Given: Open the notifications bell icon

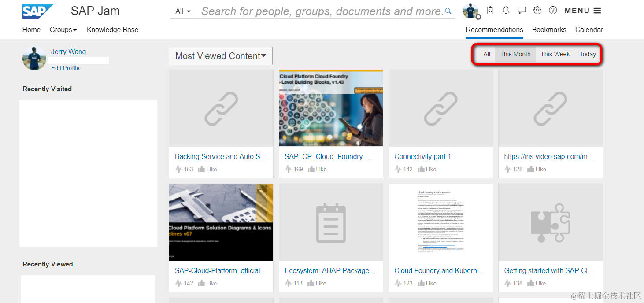Looking at the screenshot, I should coord(506,10).
